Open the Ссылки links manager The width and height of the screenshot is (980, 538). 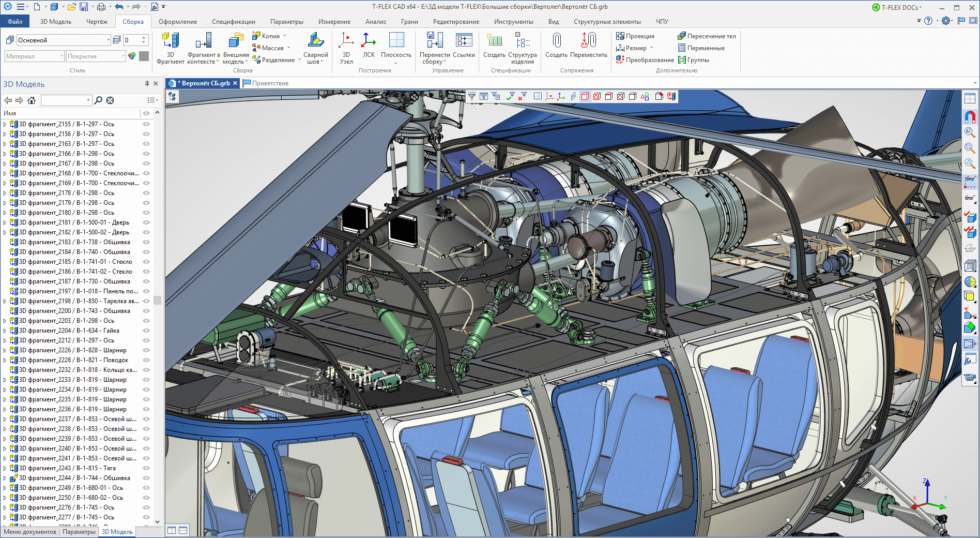pyautogui.click(x=464, y=46)
